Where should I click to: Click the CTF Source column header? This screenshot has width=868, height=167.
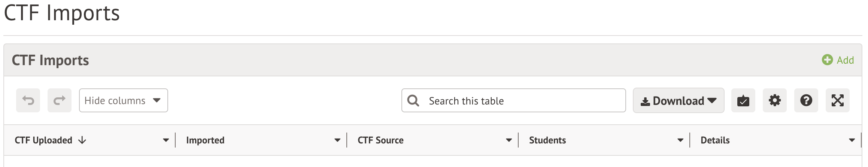point(380,140)
